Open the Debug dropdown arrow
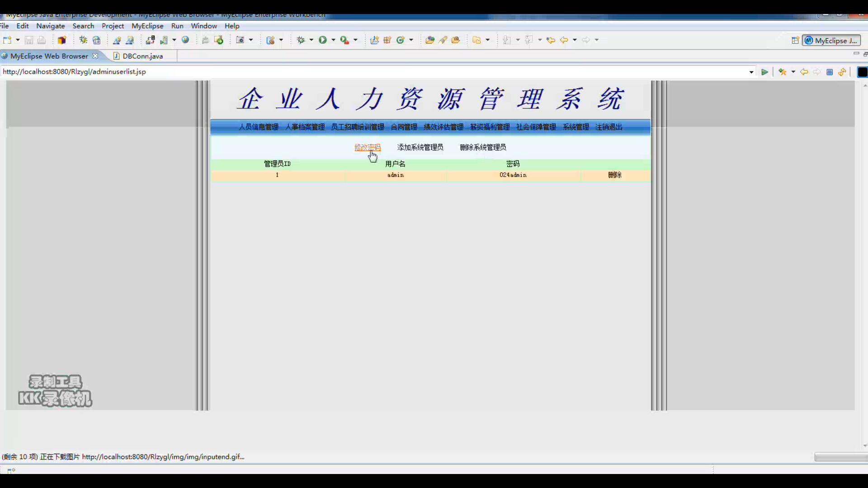 point(311,40)
